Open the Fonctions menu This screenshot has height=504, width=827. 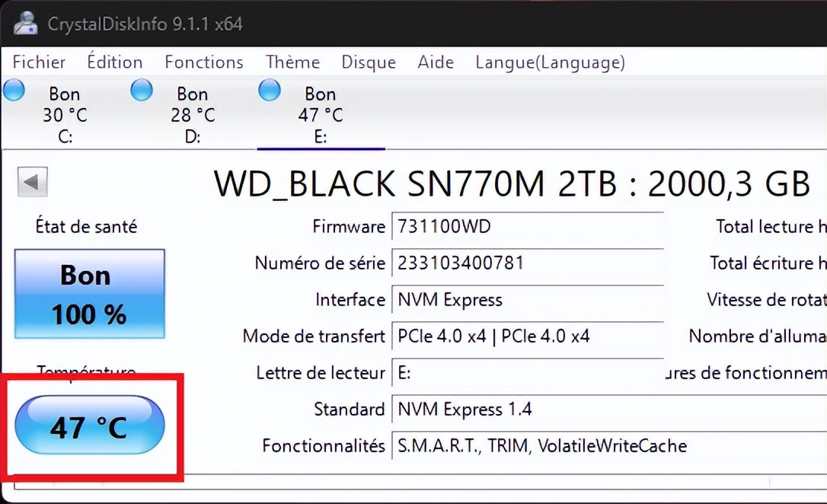click(x=204, y=62)
